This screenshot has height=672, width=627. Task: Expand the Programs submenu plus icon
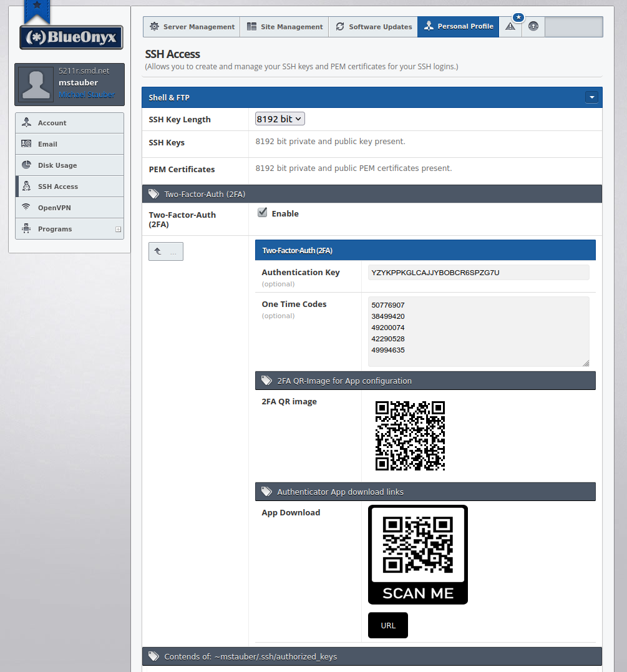coord(119,229)
